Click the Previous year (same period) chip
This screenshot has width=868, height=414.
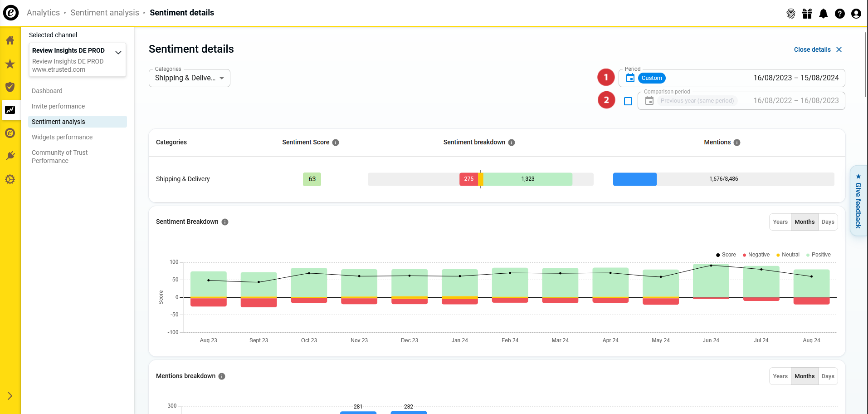click(697, 101)
